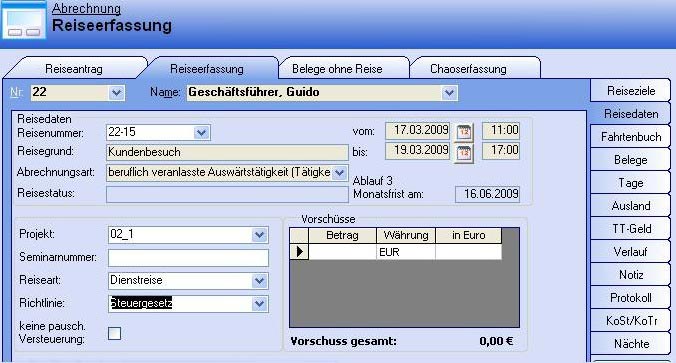The image size is (676, 363).
Task: Open the Reiseziele side tab
Action: (x=631, y=91)
